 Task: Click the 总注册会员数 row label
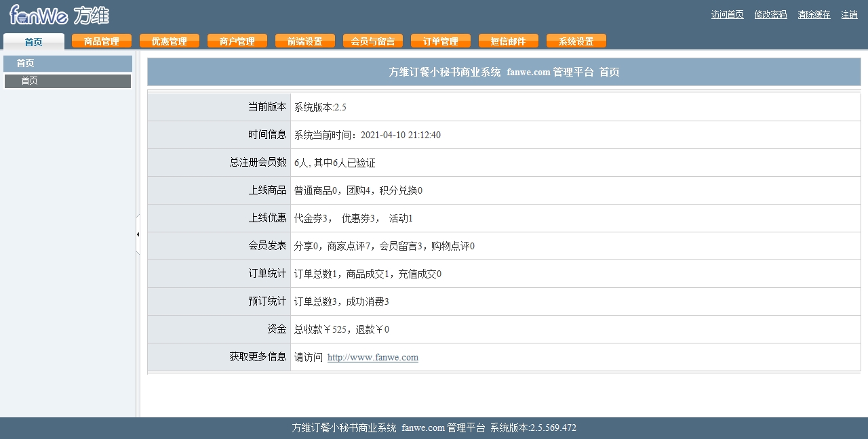(x=258, y=162)
